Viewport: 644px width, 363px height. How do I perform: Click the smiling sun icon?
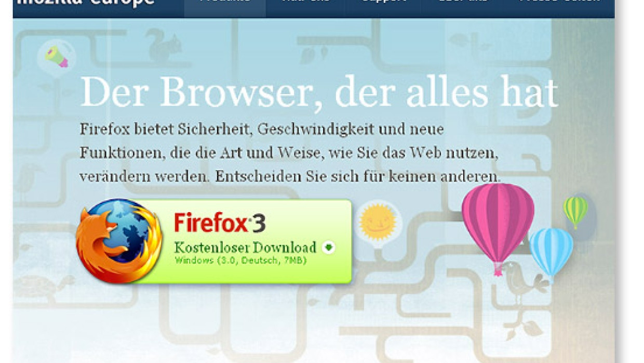coord(378,221)
